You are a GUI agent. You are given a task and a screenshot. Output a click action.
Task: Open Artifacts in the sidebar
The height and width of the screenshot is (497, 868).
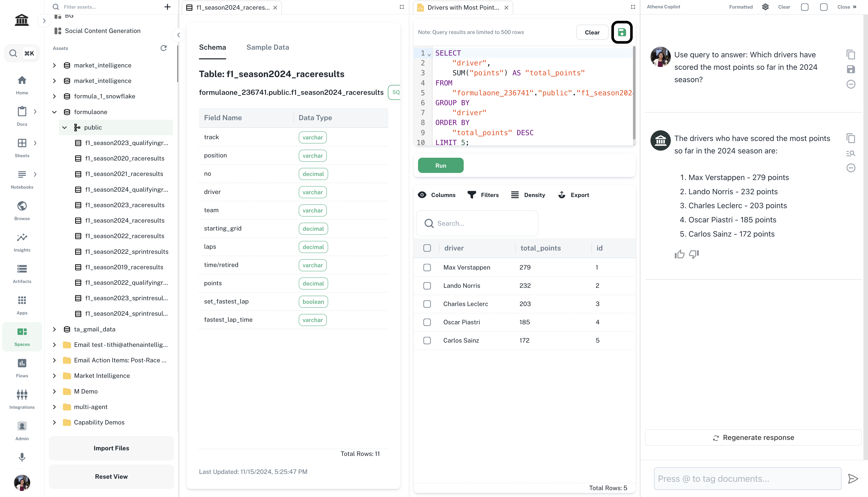pos(22,273)
